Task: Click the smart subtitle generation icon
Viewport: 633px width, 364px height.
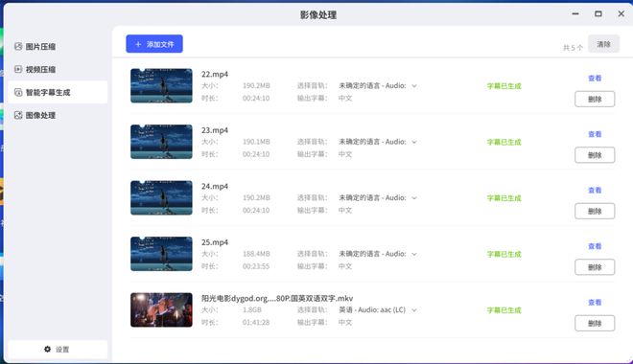Action: pos(18,92)
